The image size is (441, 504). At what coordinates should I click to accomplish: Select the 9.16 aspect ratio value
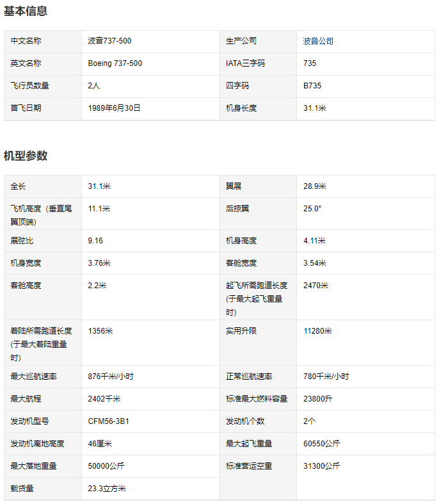[x=95, y=241]
